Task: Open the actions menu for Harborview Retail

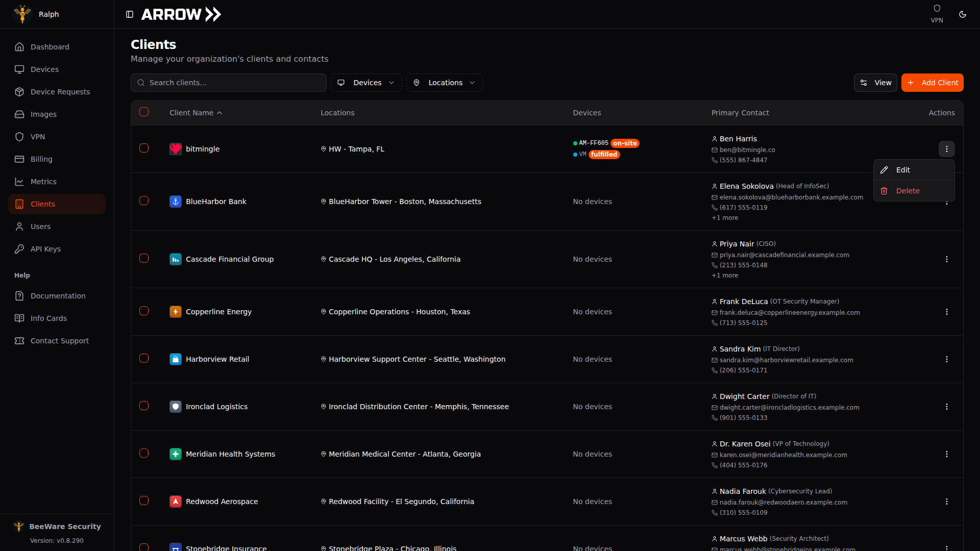Action: pos(946,359)
